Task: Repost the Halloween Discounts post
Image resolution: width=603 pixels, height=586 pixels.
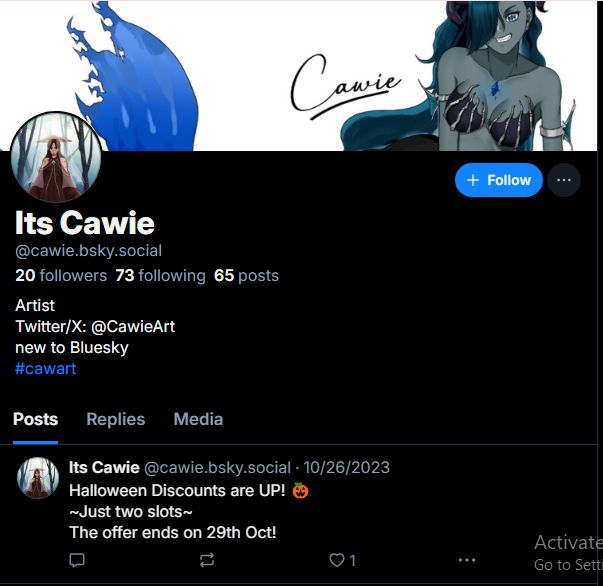Action: coord(207,560)
